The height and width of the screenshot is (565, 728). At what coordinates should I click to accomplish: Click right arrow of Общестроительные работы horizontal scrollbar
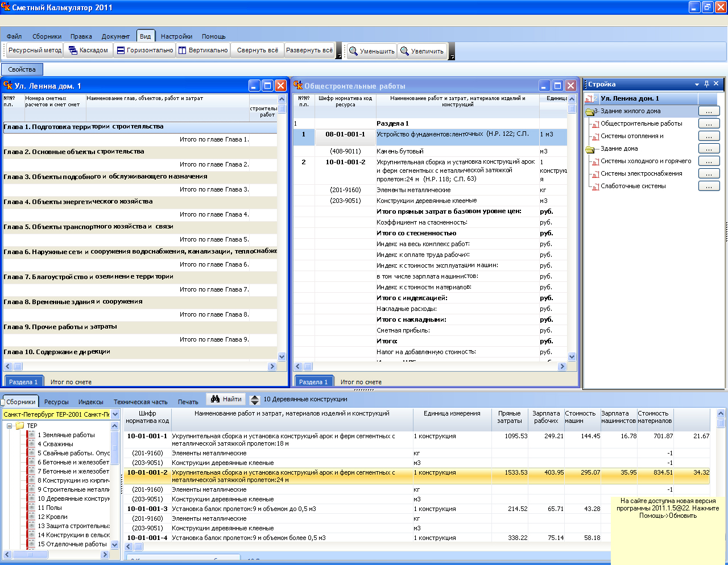pyautogui.click(x=562, y=367)
